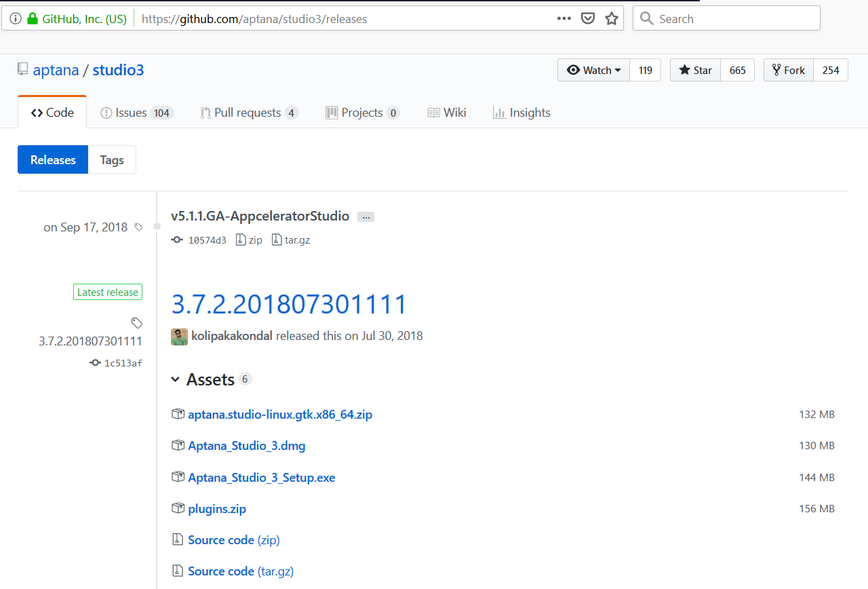Switch to the Tags view

tap(112, 159)
